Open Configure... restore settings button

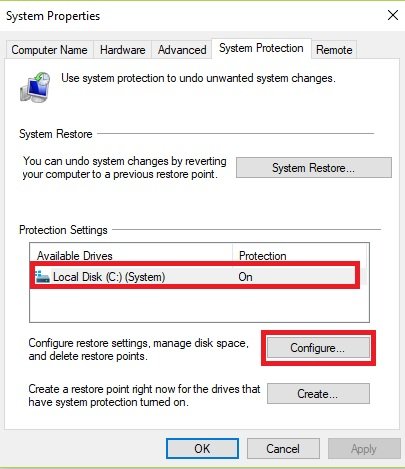tap(318, 348)
